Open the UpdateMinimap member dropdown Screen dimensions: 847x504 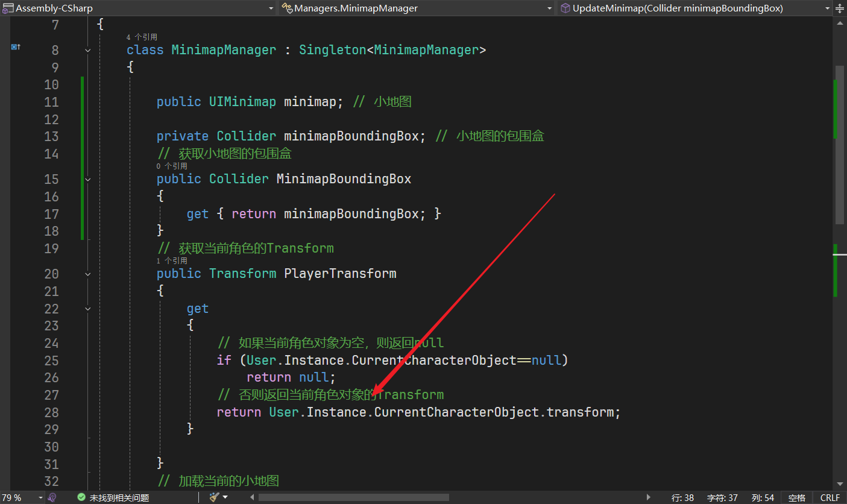point(827,8)
